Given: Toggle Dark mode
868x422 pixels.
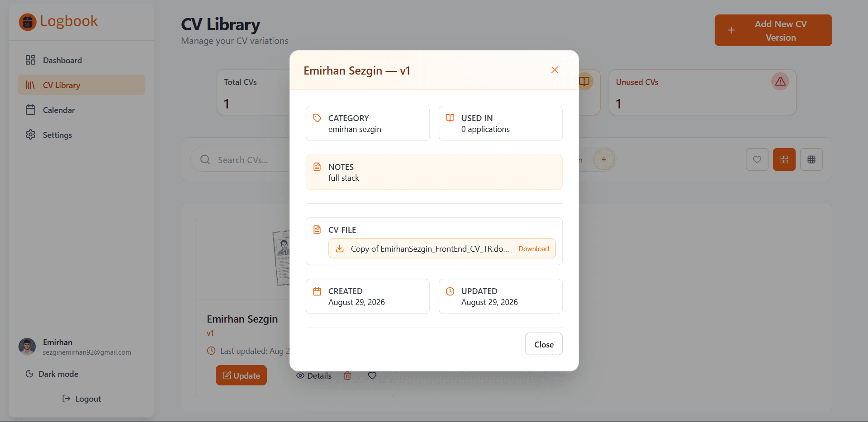Looking at the screenshot, I should (x=52, y=374).
